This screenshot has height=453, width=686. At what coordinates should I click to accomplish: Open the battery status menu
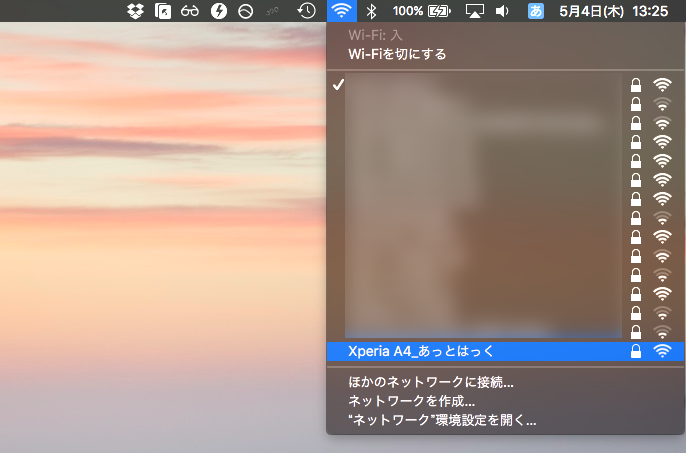pyautogui.click(x=438, y=12)
